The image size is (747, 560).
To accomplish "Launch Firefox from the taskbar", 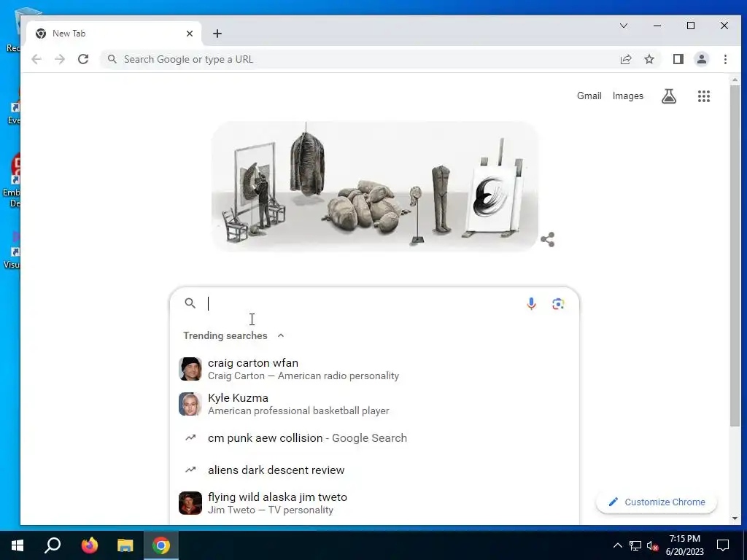I will [x=90, y=545].
